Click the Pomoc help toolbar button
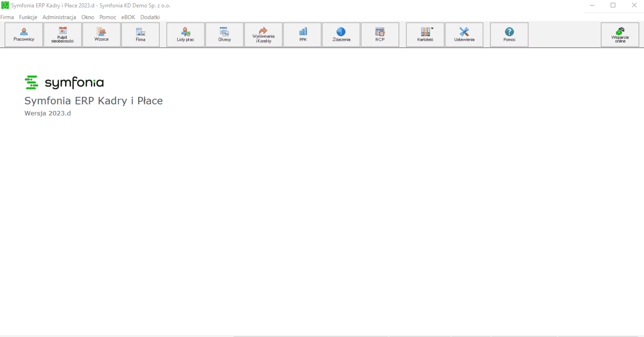Viewport: 644px width, 337px height. click(x=509, y=35)
